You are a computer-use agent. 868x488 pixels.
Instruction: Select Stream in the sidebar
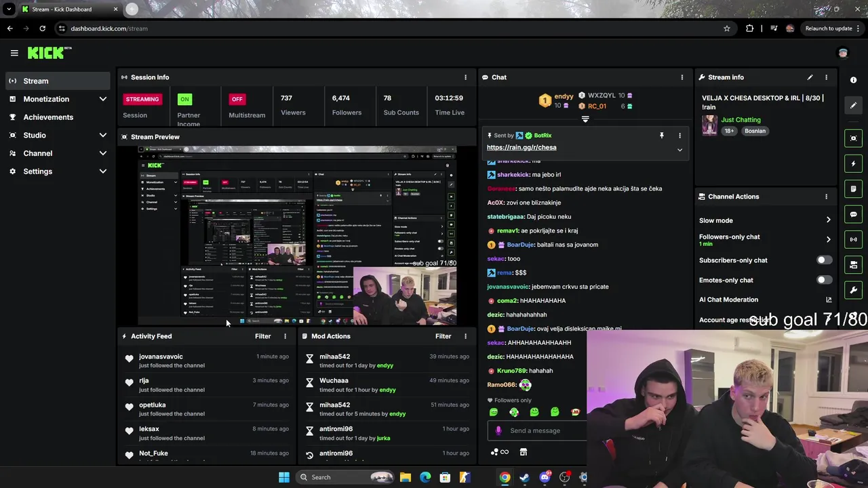tap(57, 81)
